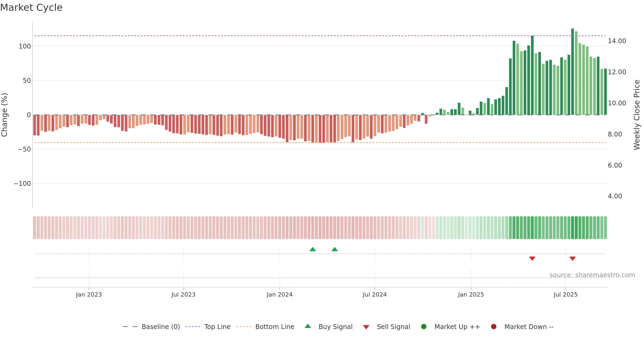
Task: Click the 6.00 price tick label
Action: [x=615, y=165]
